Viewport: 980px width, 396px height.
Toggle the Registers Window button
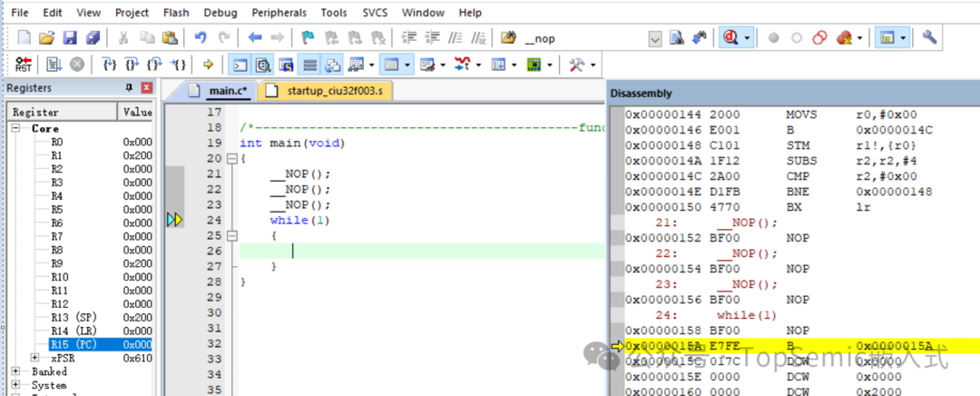tap(309, 64)
